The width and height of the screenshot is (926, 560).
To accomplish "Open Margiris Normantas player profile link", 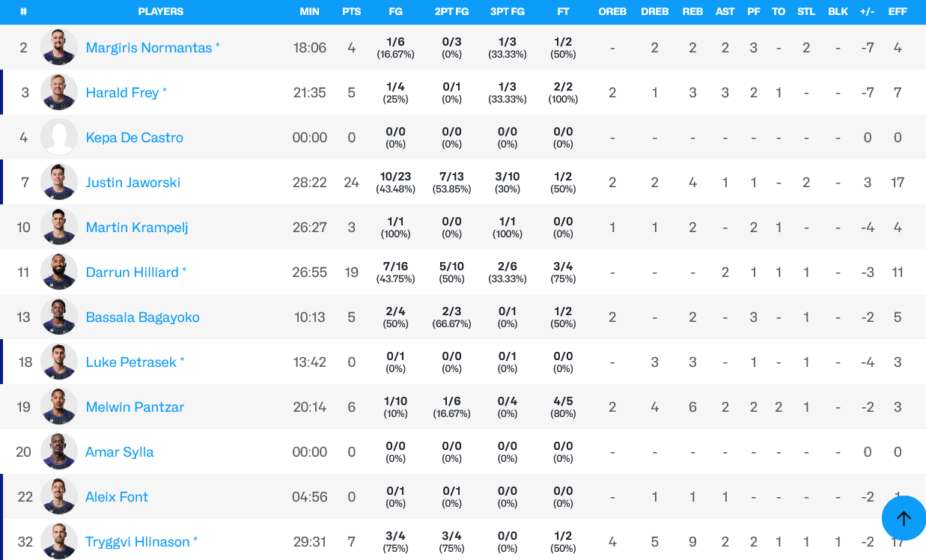I will click(x=149, y=48).
